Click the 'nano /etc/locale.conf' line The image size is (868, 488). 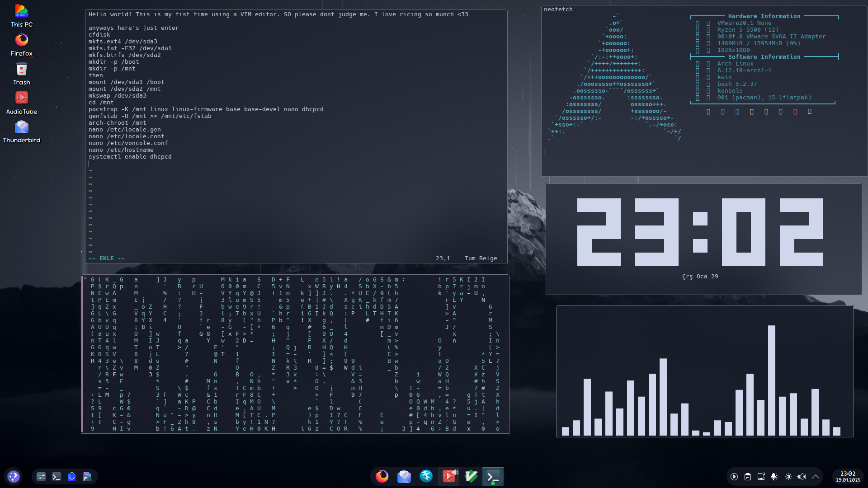click(x=127, y=136)
